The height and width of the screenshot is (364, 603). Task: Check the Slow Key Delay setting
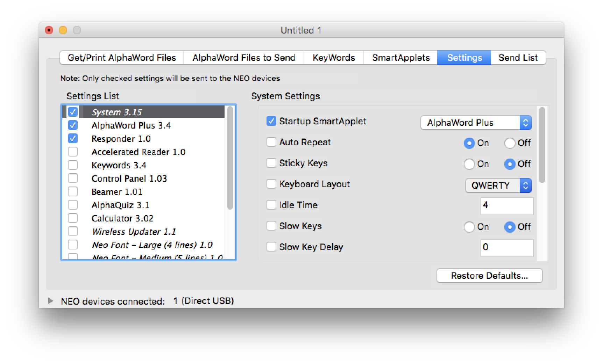(x=271, y=247)
